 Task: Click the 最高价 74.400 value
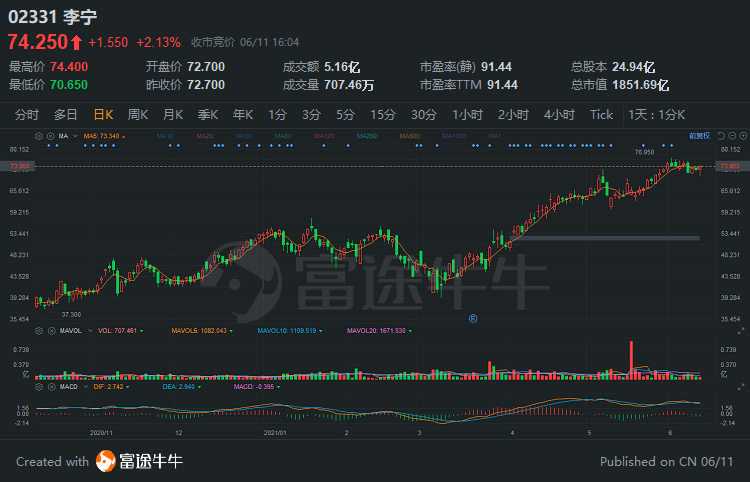pyautogui.click(x=69, y=66)
